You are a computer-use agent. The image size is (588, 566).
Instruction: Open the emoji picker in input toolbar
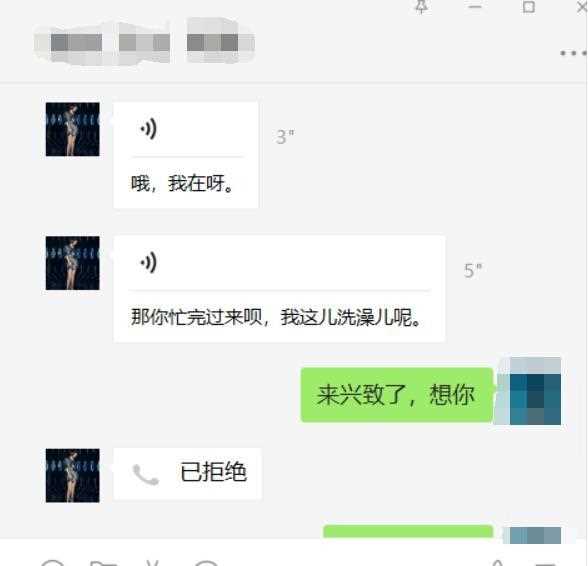click(x=52, y=563)
